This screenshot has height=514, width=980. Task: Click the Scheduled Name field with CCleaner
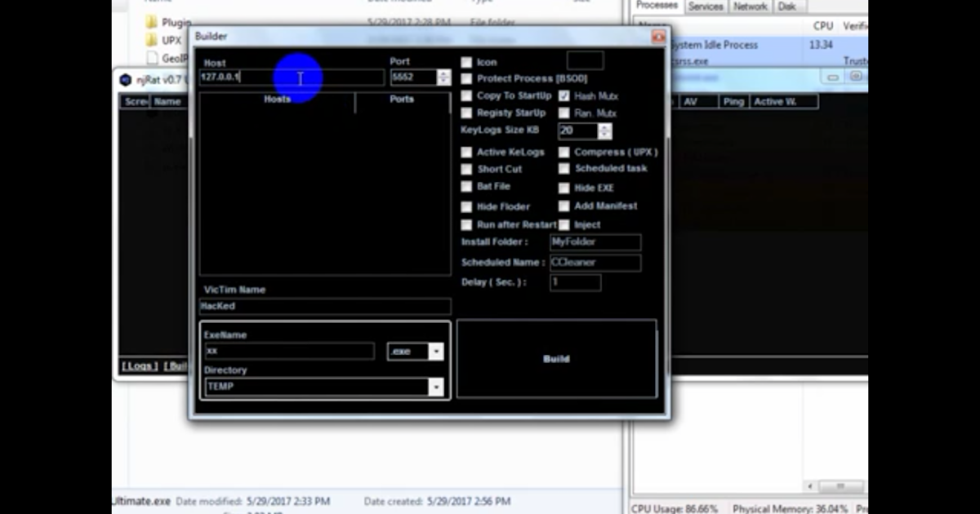point(595,263)
